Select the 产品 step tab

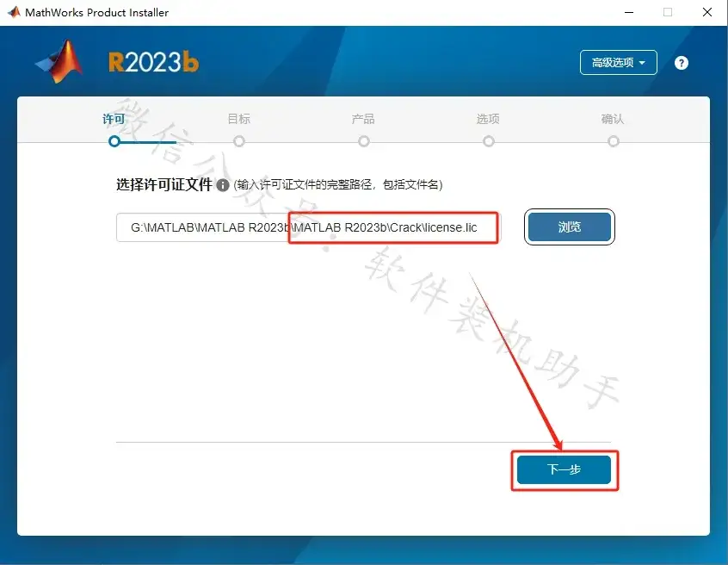coord(363,119)
